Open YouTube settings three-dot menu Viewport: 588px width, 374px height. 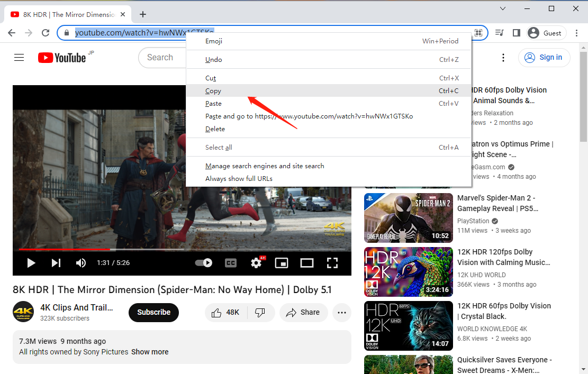coord(503,57)
